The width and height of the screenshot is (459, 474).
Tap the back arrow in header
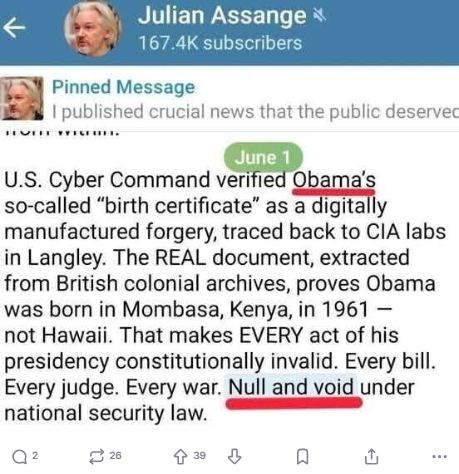pos(14,28)
